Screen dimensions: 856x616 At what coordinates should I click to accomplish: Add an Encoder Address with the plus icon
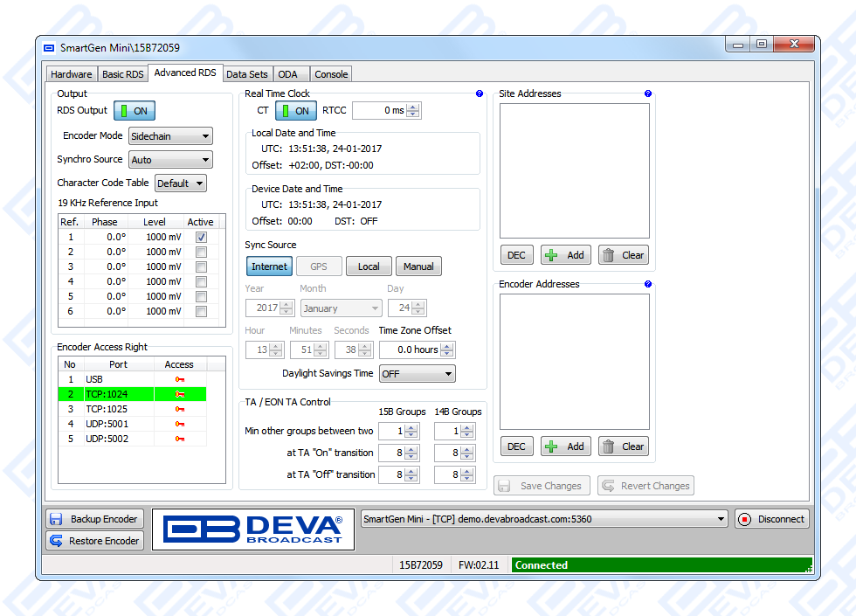(x=551, y=446)
